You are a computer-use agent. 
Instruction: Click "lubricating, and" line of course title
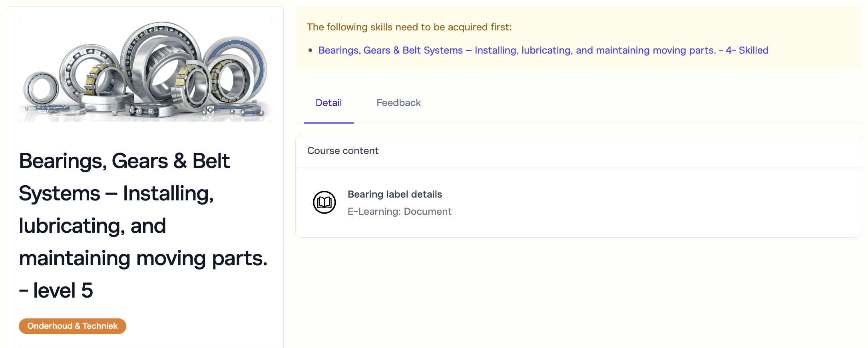[x=92, y=226]
